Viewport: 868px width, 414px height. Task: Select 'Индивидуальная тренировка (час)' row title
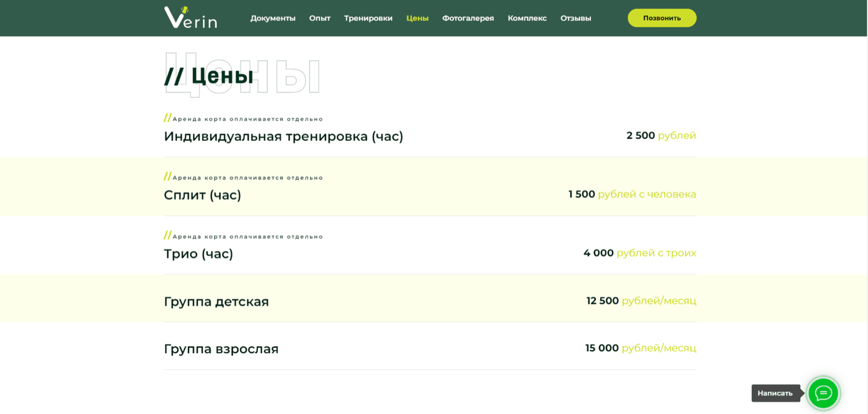pyautogui.click(x=283, y=136)
